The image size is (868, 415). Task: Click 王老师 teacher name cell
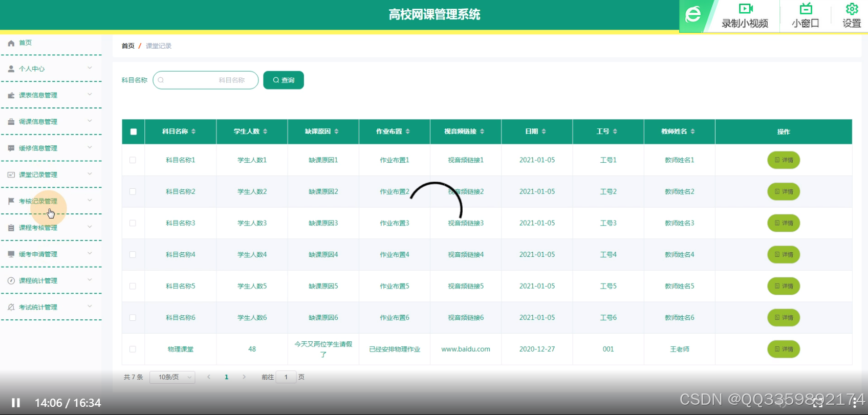click(680, 349)
